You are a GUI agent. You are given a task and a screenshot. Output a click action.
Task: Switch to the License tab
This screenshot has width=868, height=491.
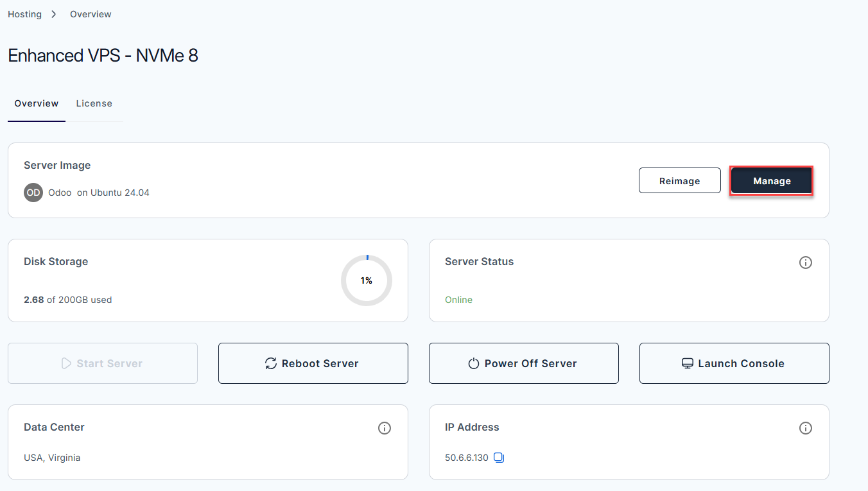point(94,103)
